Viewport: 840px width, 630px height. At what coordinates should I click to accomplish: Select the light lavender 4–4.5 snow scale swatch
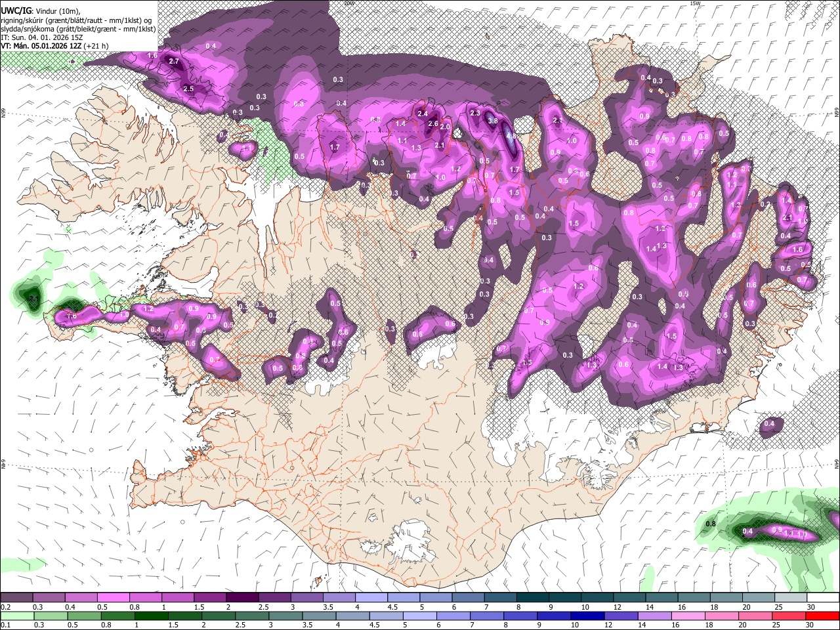click(x=370, y=597)
